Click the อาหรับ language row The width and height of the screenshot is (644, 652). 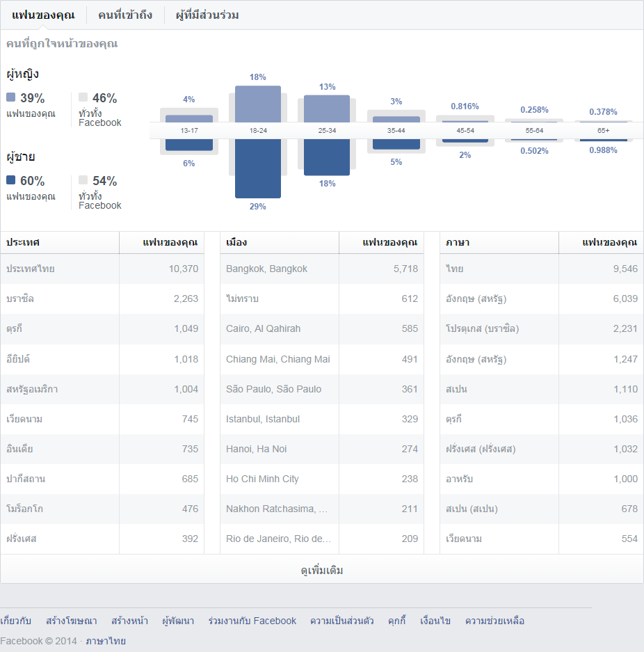coord(542,479)
